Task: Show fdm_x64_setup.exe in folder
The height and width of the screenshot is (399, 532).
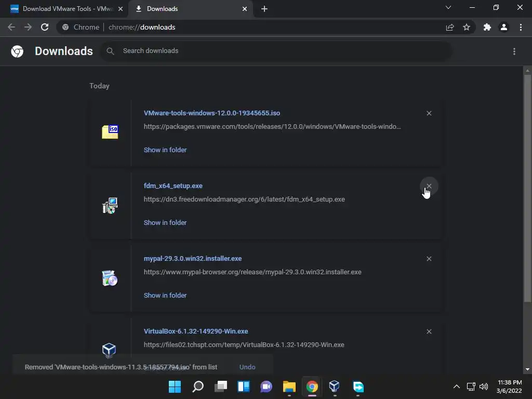Action: tap(165, 222)
